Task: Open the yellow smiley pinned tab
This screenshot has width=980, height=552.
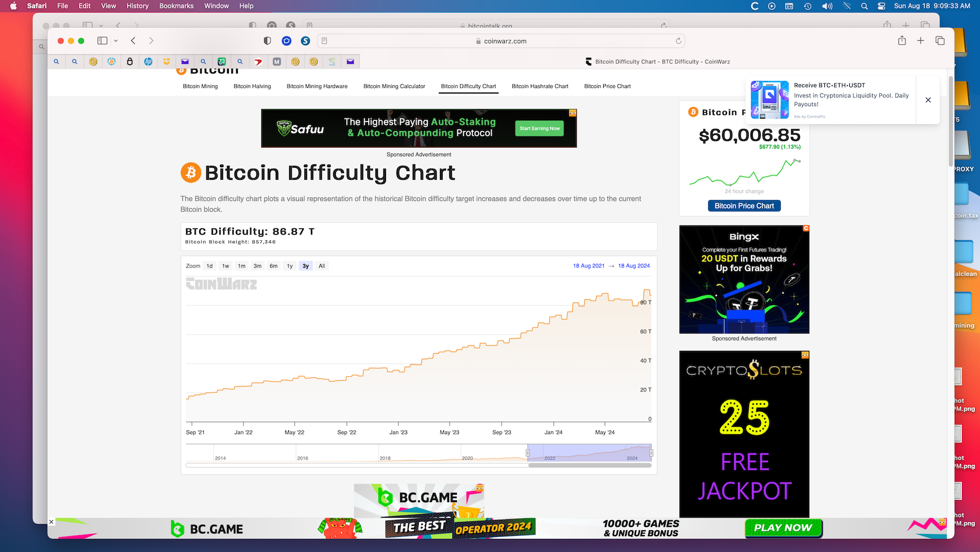Action: tap(167, 62)
